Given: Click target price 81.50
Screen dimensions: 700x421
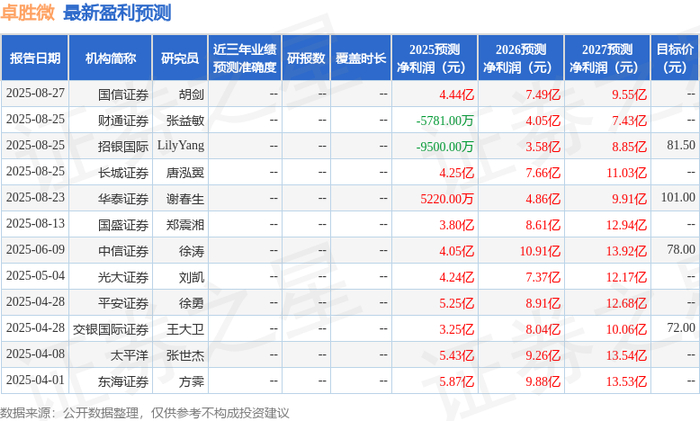Looking at the screenshot, I should coord(681,145).
